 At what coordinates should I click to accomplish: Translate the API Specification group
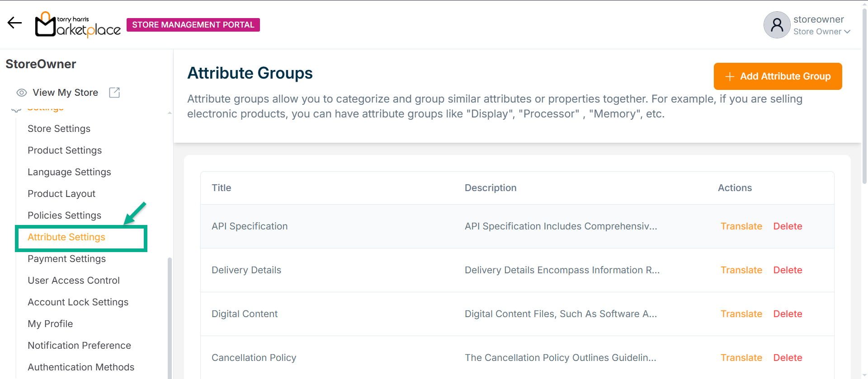click(x=741, y=226)
